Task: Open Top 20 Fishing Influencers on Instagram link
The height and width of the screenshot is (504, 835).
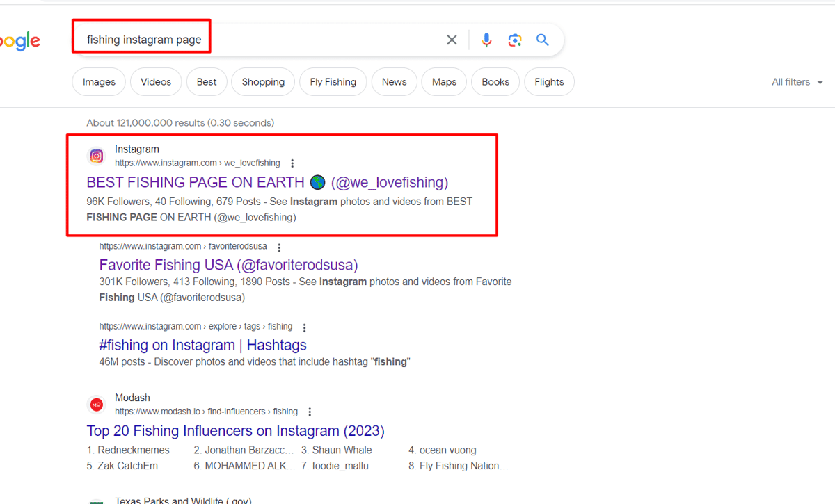Action: (x=235, y=431)
